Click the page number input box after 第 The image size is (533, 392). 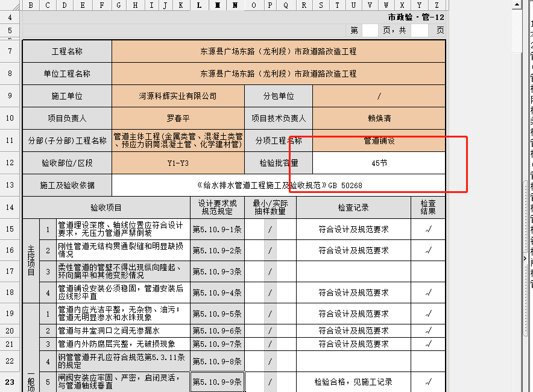[370, 31]
